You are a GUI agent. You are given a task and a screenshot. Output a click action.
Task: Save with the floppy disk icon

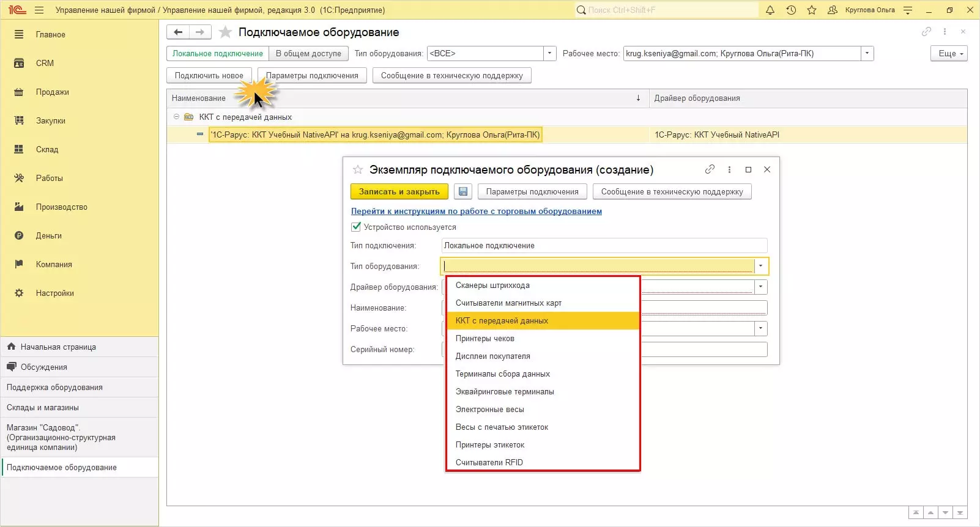[x=463, y=191]
